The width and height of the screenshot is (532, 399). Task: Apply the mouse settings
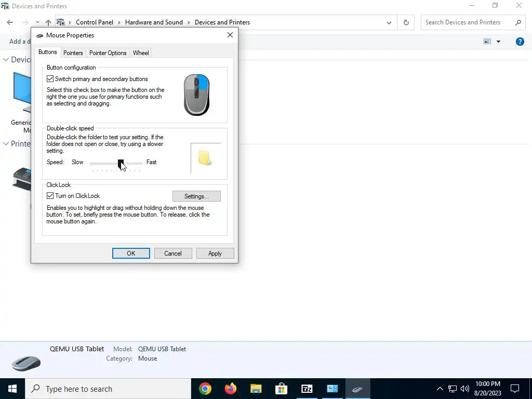click(215, 254)
